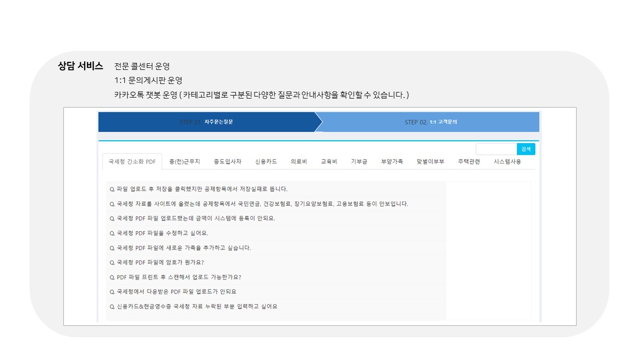Switch to the 신용카드 category tab

tap(266, 161)
